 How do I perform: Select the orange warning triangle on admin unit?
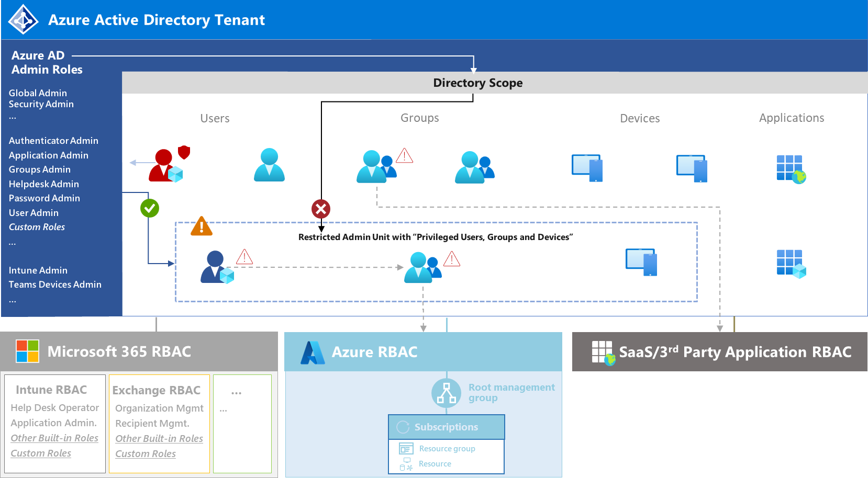(202, 226)
